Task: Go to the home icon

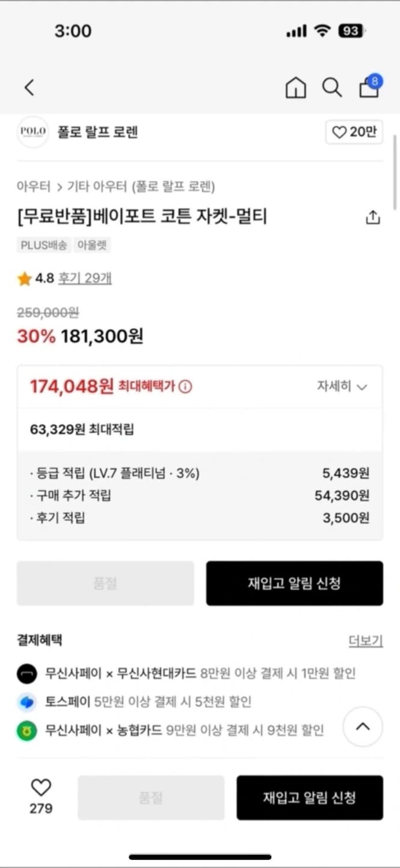Action: click(295, 88)
